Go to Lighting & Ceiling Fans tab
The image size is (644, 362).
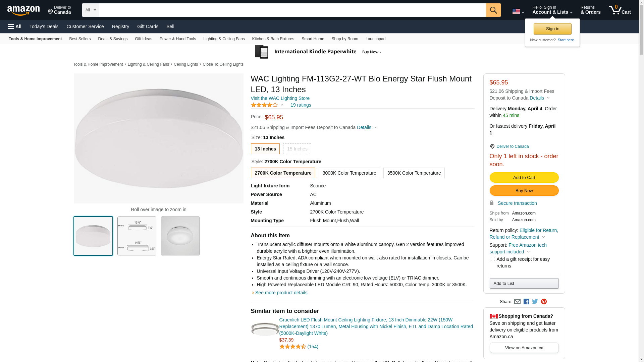[224, 39]
